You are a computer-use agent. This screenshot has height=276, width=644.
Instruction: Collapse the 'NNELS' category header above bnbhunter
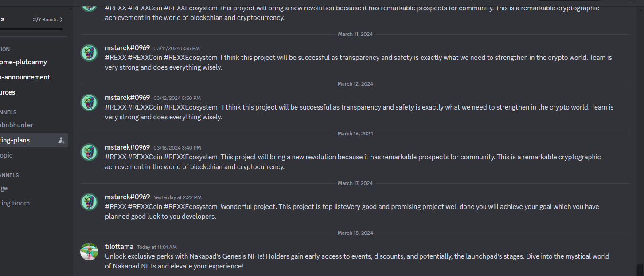(8, 112)
